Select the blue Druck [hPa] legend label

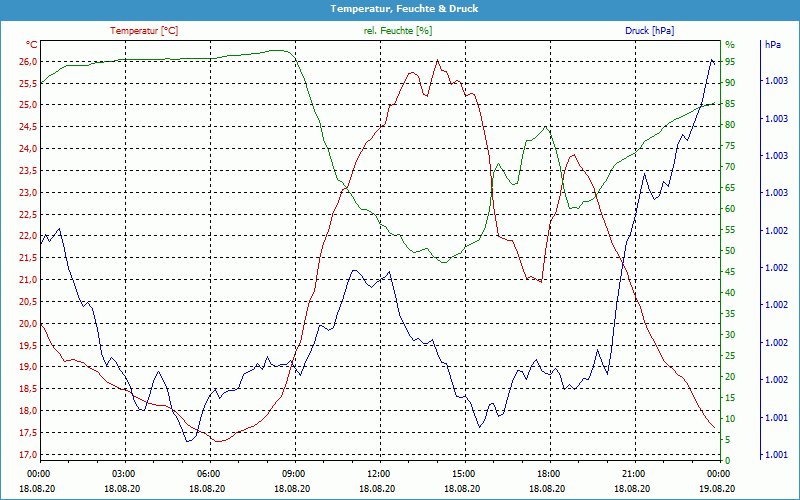click(649, 31)
